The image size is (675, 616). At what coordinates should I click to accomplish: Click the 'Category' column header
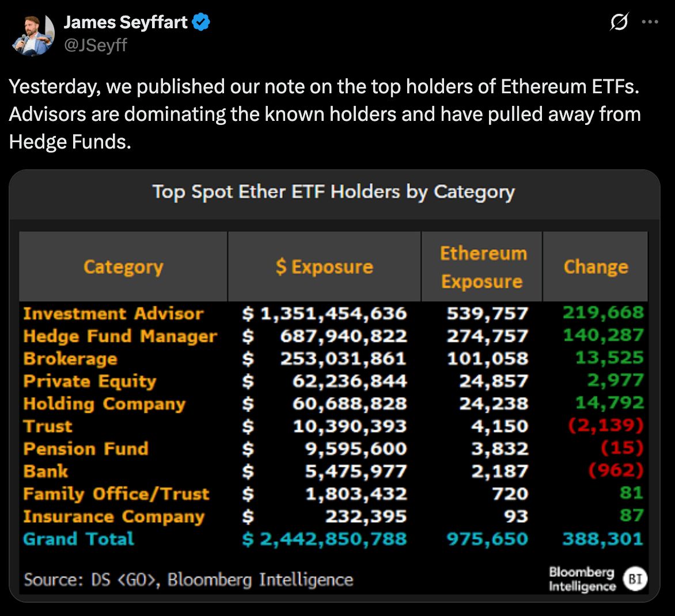[x=124, y=267]
